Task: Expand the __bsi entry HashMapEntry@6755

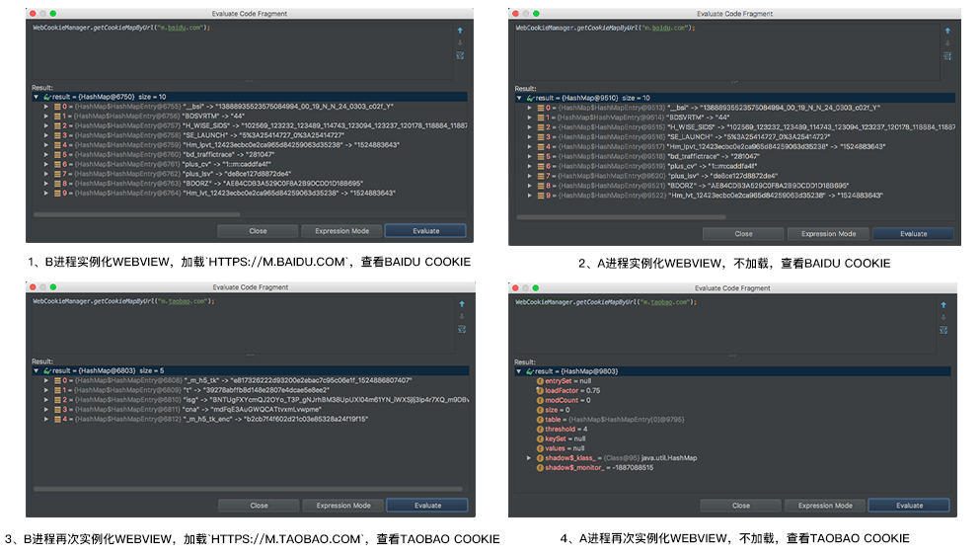Action: click(46, 107)
